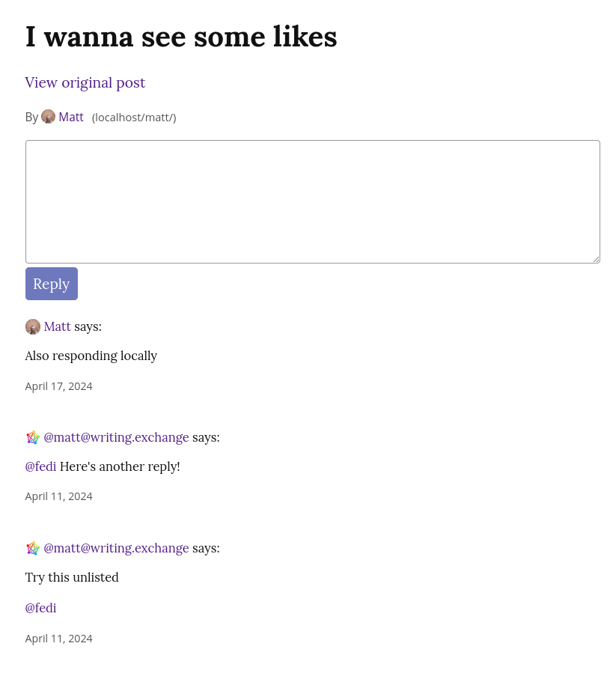Open Matt's profile link in the first comment

pos(57,326)
